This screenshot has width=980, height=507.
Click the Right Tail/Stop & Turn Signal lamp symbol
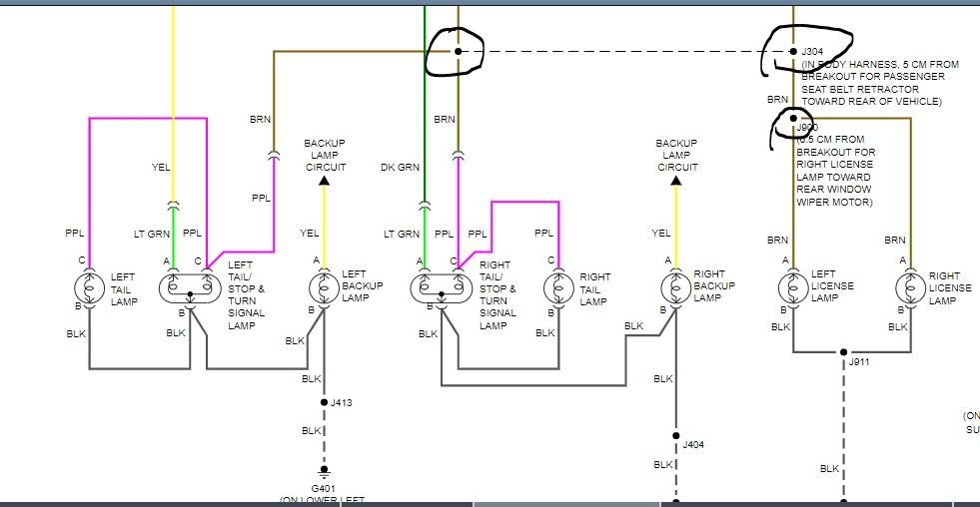(442, 288)
